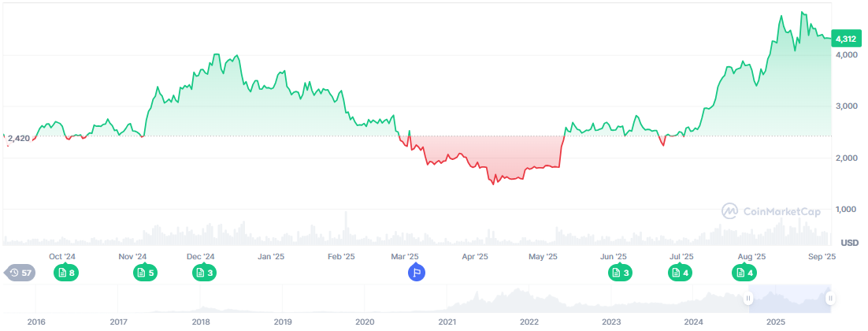The image size is (868, 331).
Task: Click the right handle of range selector
Action: [x=829, y=299]
